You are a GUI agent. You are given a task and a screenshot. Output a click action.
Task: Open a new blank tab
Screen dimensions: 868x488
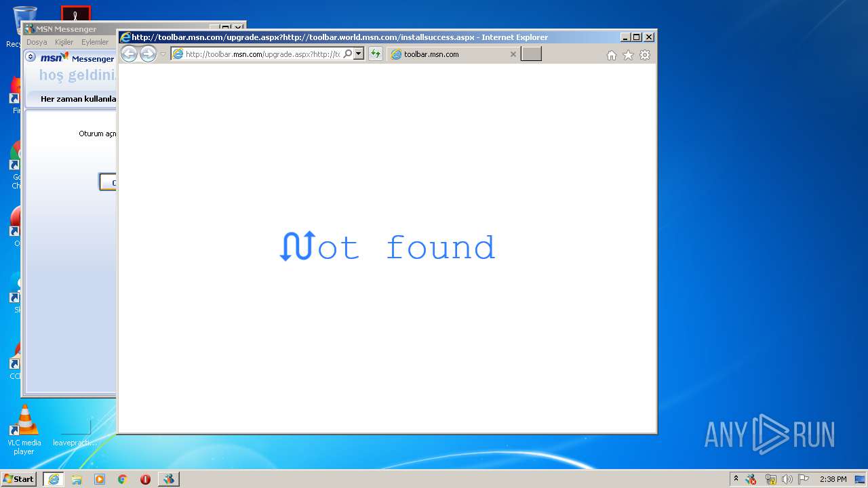coord(531,54)
